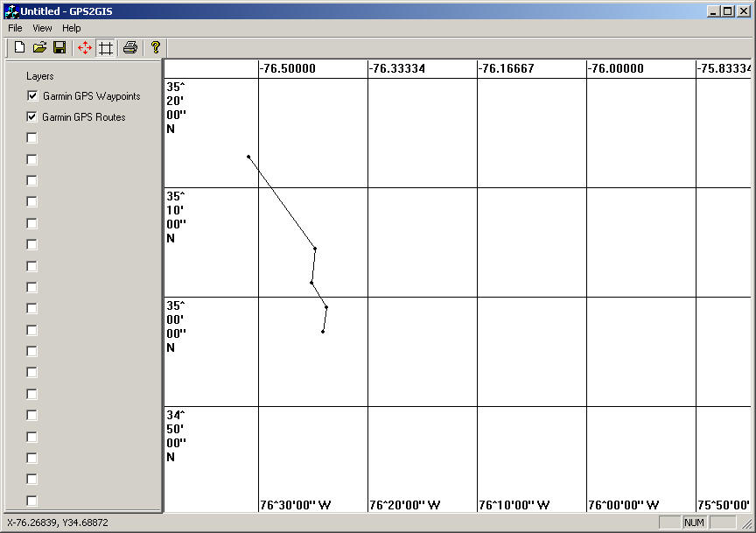Click the window resize grip in the status bar corner
756x533 pixels.
747,524
